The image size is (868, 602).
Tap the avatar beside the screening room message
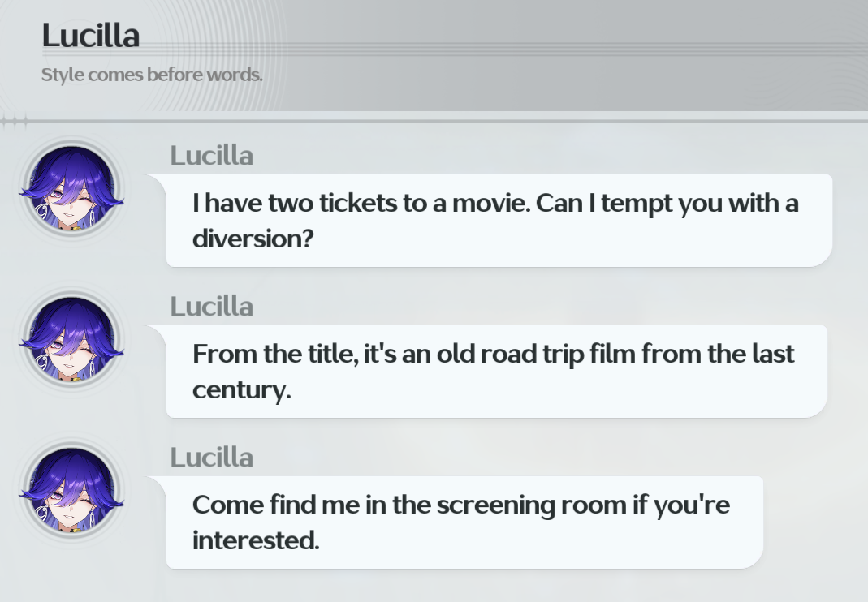click(x=71, y=492)
